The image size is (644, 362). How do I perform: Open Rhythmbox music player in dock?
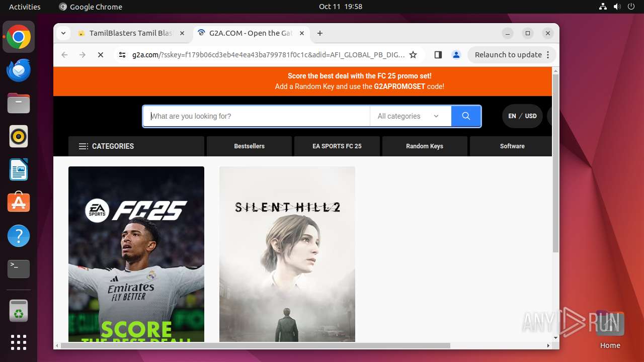click(19, 136)
